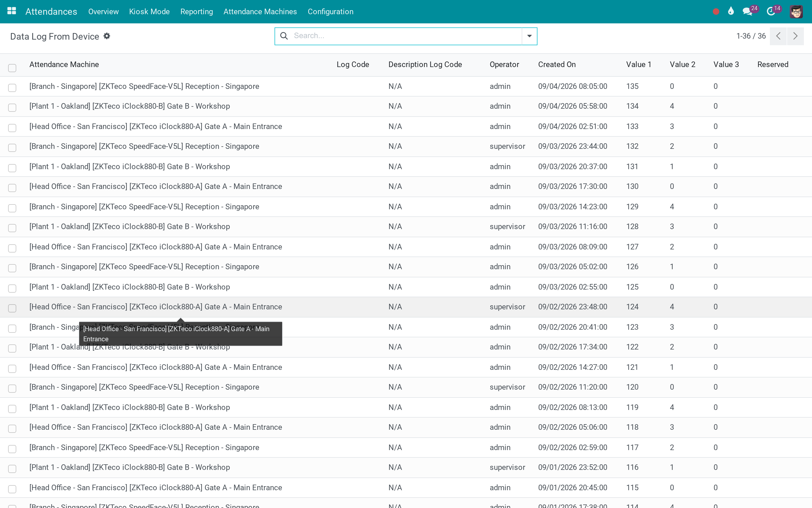Click the search magnifier icon
Screen dimensions: 812x508
click(284, 36)
